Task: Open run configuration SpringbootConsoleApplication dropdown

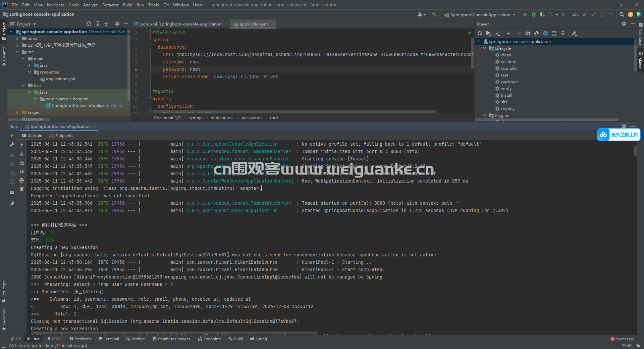Action: click(x=480, y=14)
